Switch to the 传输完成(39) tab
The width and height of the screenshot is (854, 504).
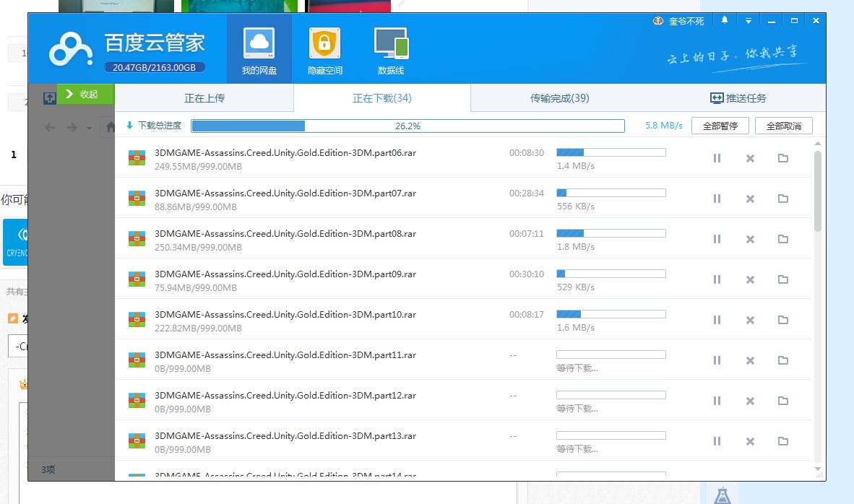tap(559, 98)
